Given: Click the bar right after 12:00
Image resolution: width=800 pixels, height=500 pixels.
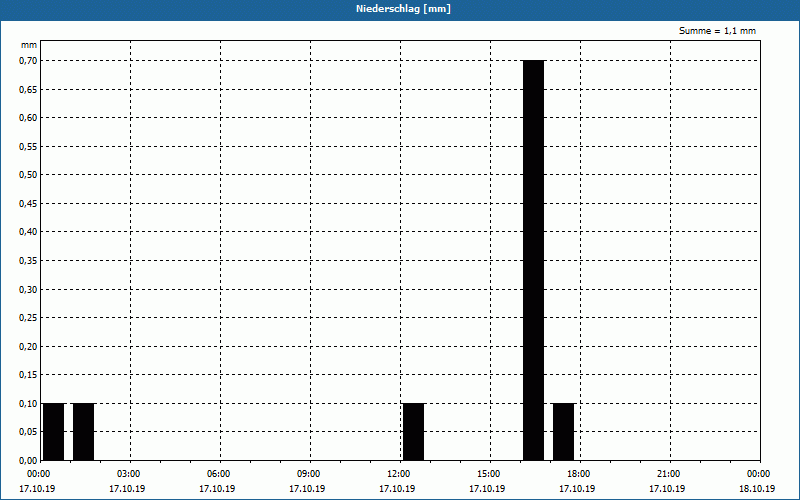Looking at the screenshot, I should pos(413,432).
